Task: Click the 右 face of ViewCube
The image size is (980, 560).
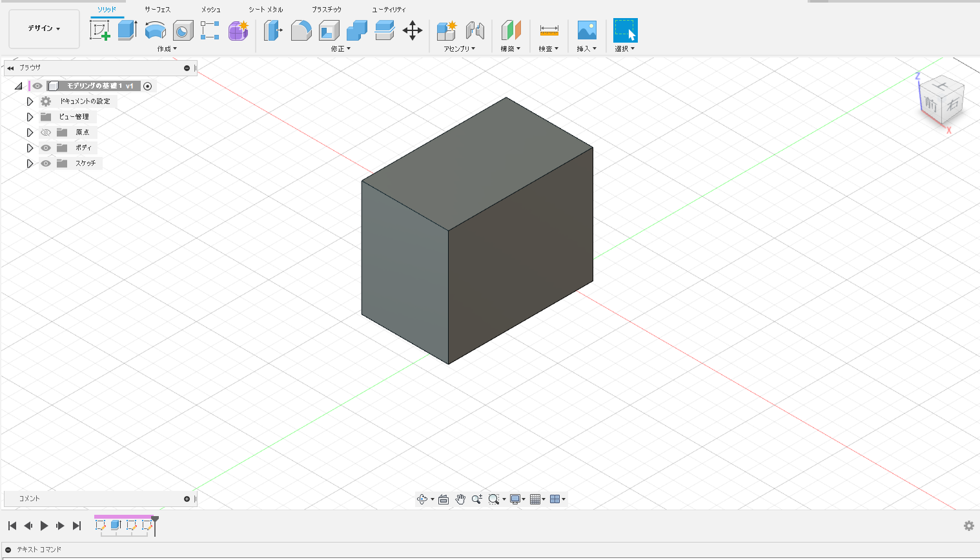Action: click(x=953, y=105)
